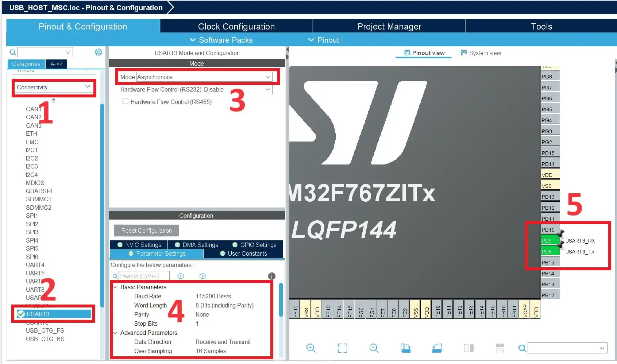Click the USART3_TX pin label
This screenshot has height=364, width=617.
point(580,252)
